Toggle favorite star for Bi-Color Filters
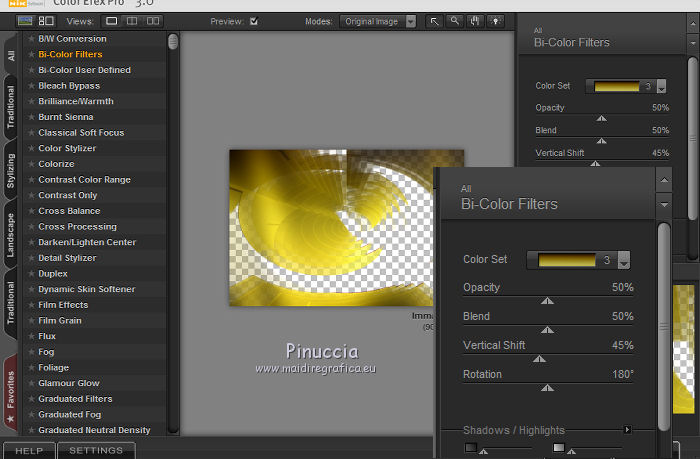700x459 pixels. click(31, 54)
